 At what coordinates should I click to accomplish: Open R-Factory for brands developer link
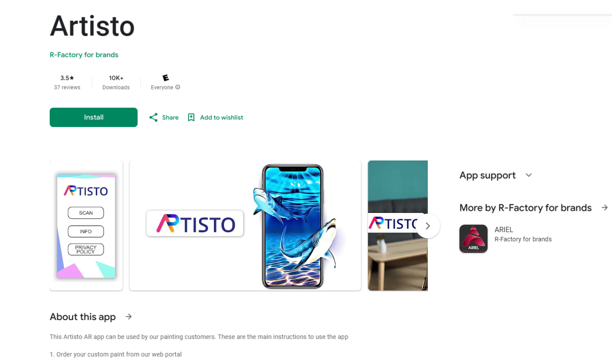(x=84, y=55)
